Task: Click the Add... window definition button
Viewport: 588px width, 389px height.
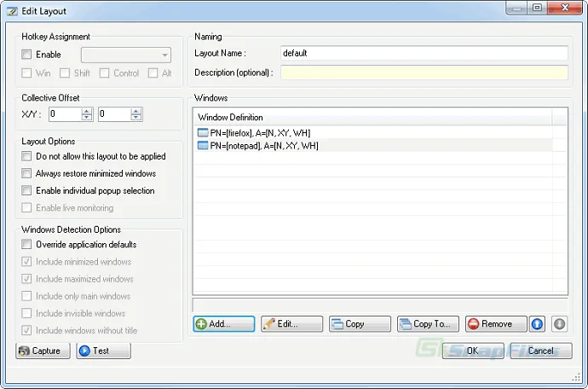Action: click(x=224, y=323)
